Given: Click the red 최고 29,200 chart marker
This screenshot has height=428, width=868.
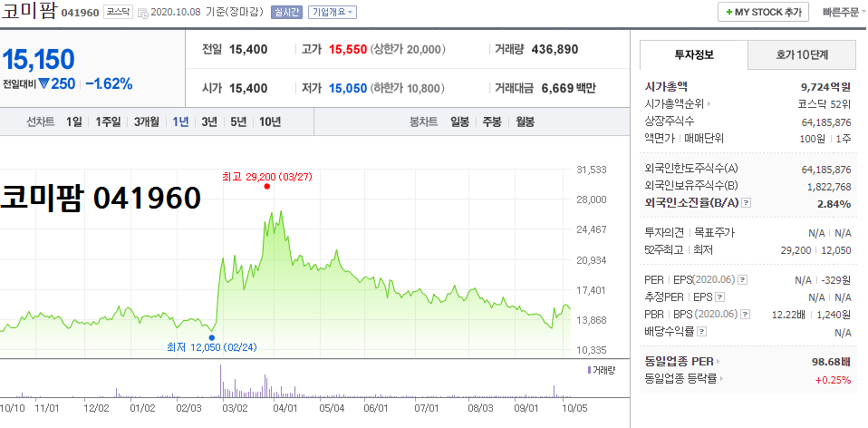Looking at the screenshot, I should pos(266,187).
